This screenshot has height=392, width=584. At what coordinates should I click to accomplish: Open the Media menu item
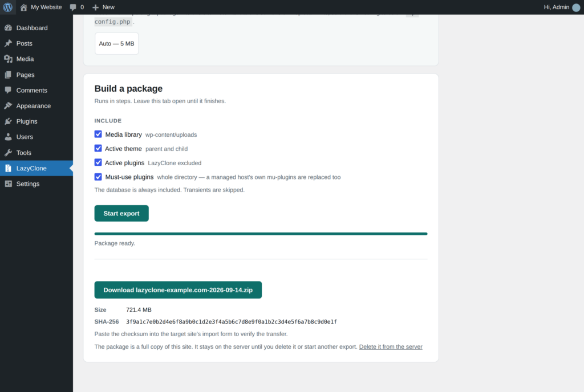pyautogui.click(x=36, y=59)
